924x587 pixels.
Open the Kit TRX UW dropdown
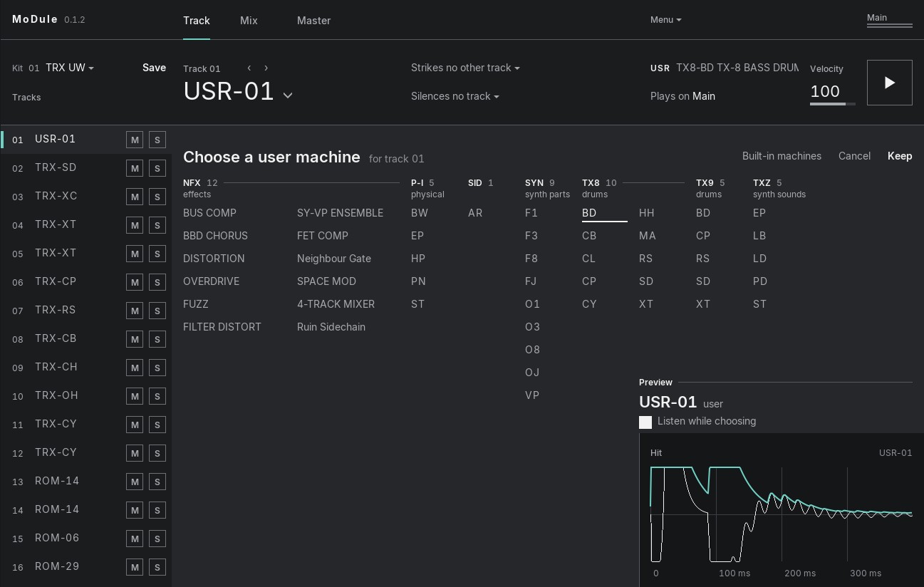coord(70,68)
